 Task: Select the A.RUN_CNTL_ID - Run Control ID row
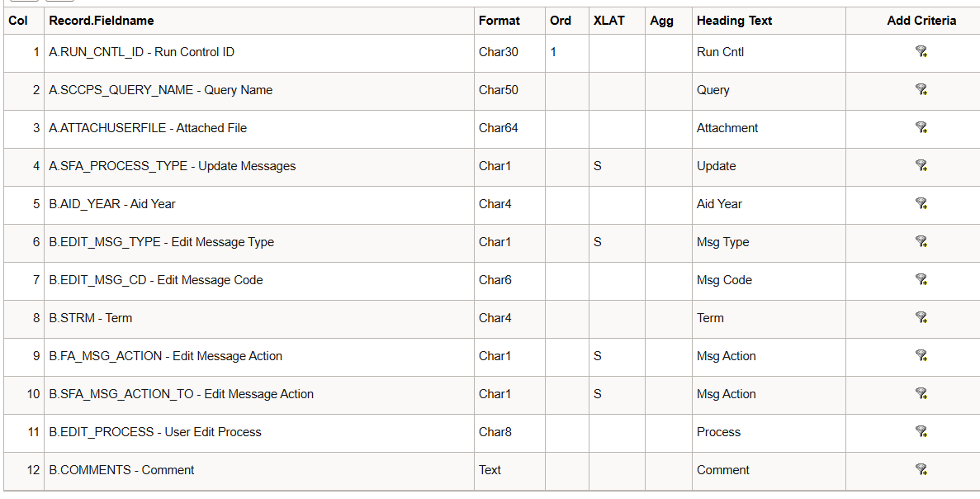point(141,52)
